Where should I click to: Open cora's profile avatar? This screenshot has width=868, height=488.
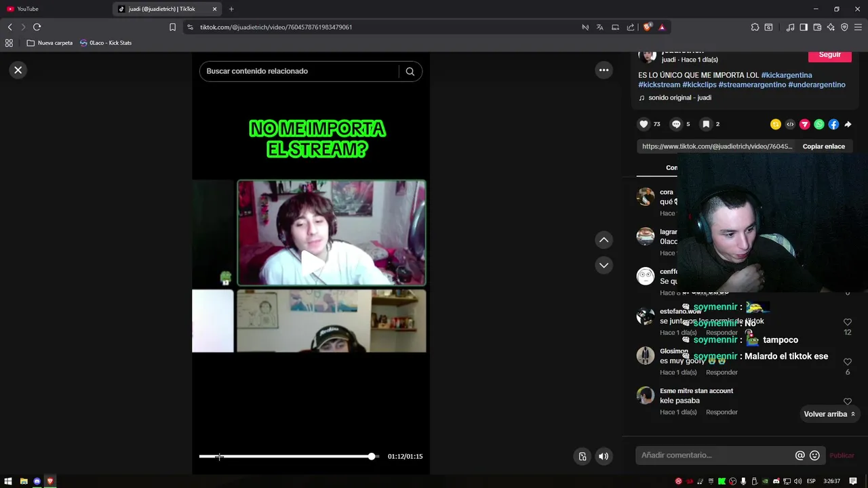point(646,197)
